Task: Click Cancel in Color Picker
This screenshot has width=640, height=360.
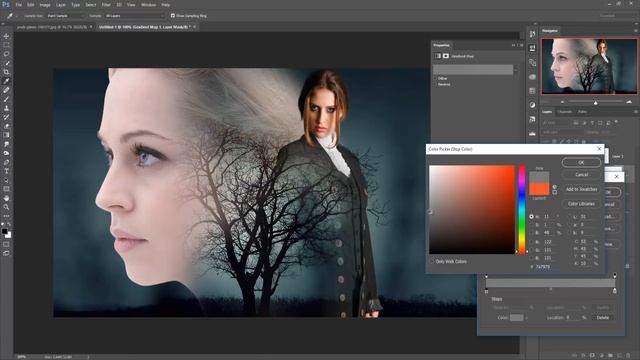Action: (581, 175)
